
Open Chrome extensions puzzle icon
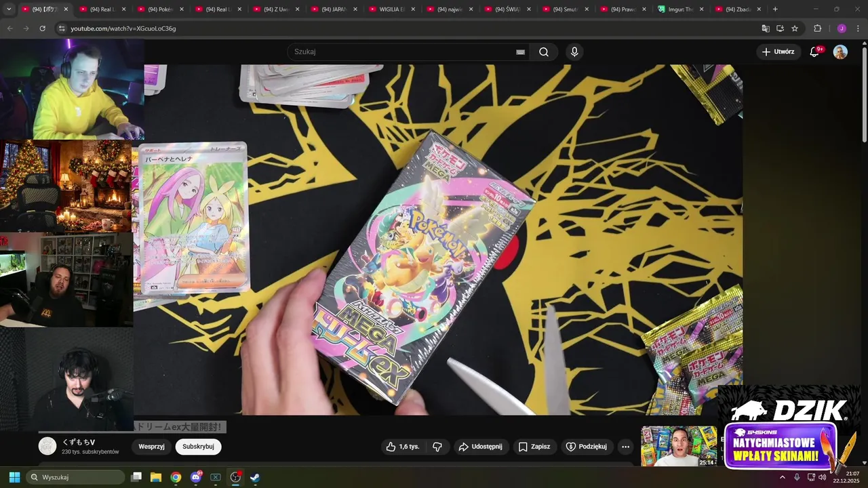pos(817,28)
